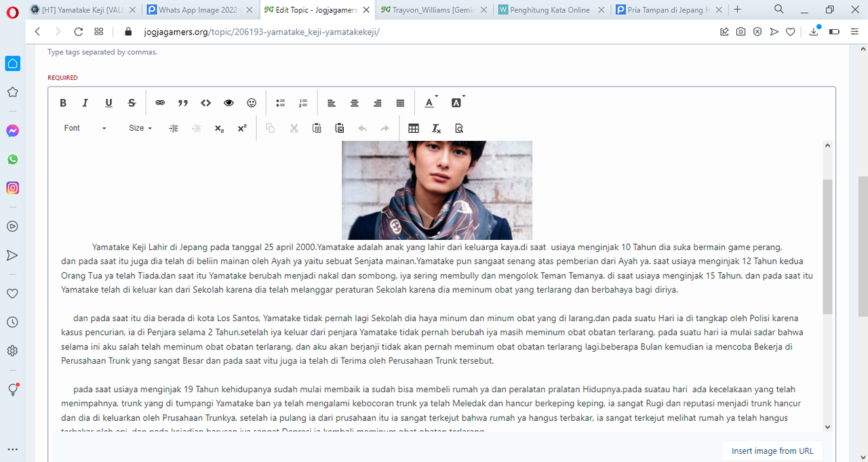Viewport: 868px width, 462px height.
Task: Insert spoiler using eye icon
Action: click(229, 103)
